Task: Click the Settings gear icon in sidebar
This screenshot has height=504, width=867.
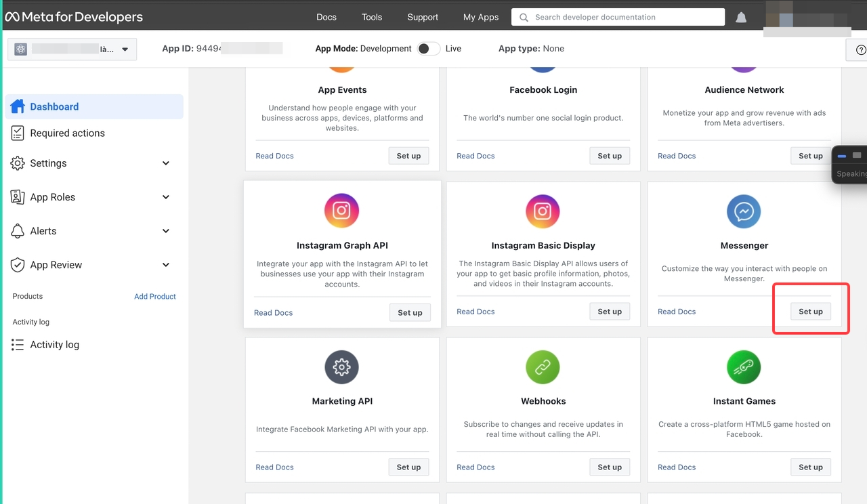Action: pos(18,163)
